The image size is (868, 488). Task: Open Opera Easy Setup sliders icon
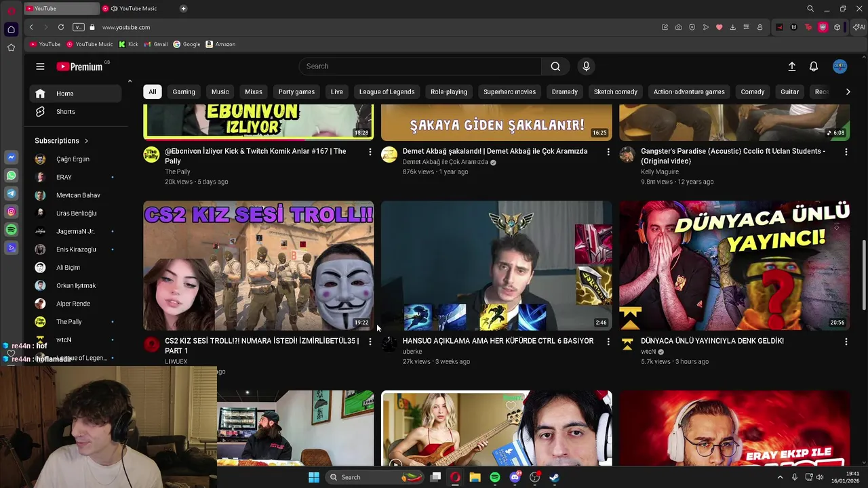[x=746, y=27]
